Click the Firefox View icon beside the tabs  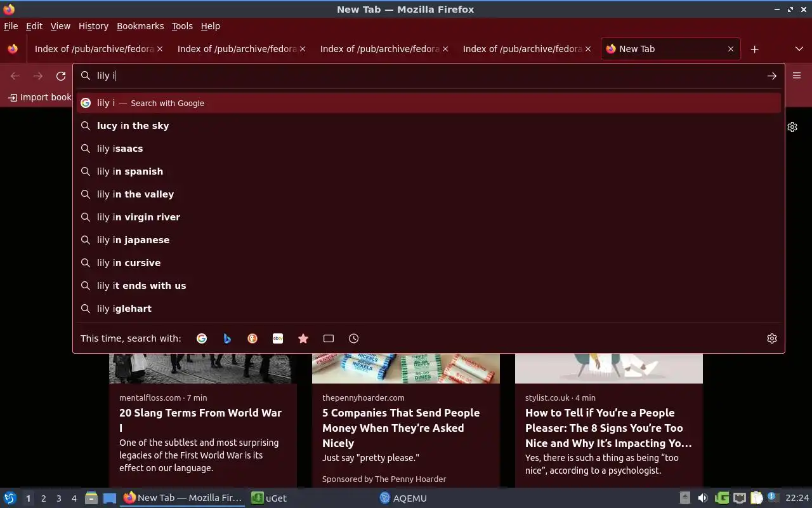tap(13, 49)
